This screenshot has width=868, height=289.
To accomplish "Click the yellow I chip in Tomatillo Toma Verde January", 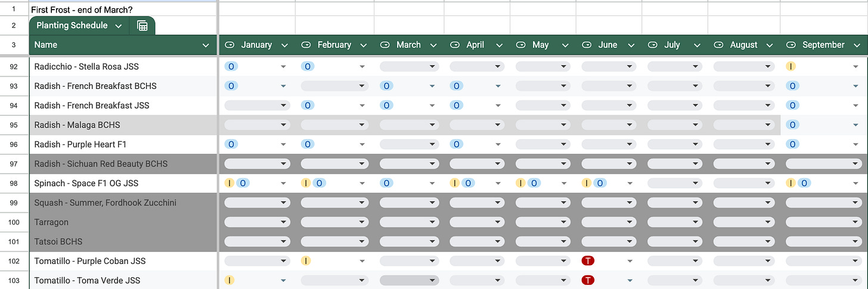I will click(x=230, y=280).
